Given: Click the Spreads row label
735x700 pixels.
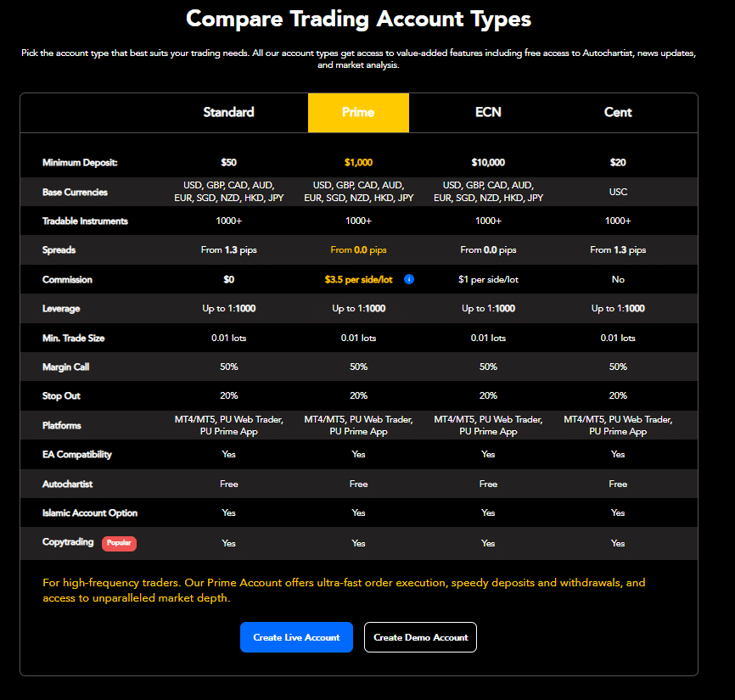Looking at the screenshot, I should coord(59,249).
